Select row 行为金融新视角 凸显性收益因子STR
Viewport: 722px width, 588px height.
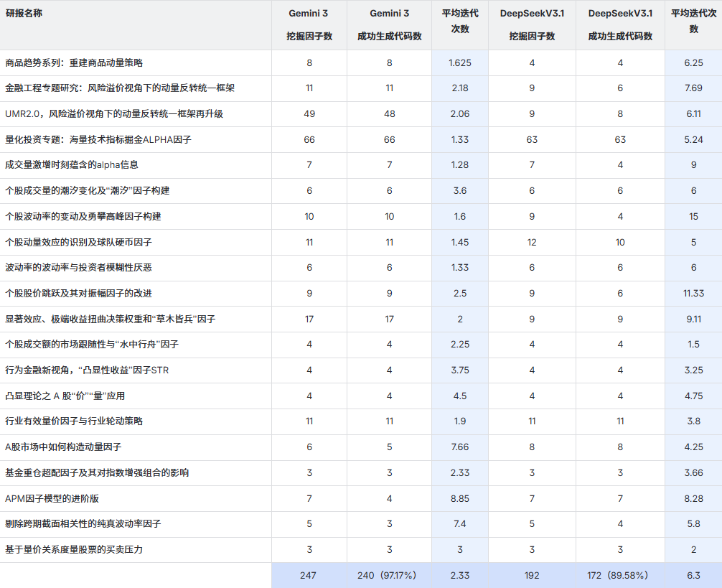[x=361, y=370]
